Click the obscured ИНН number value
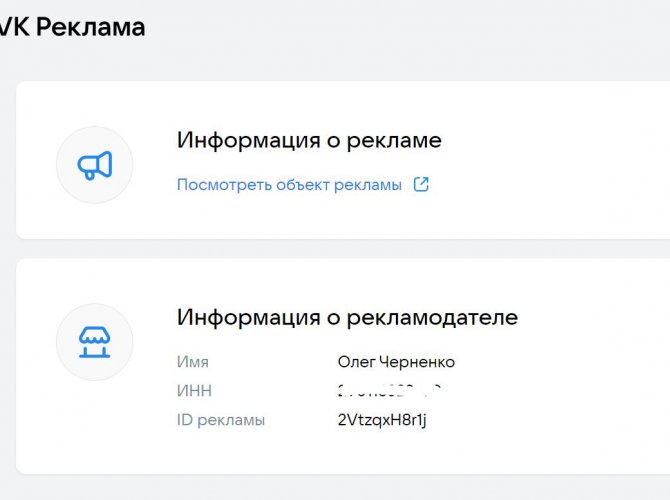 click(390, 391)
